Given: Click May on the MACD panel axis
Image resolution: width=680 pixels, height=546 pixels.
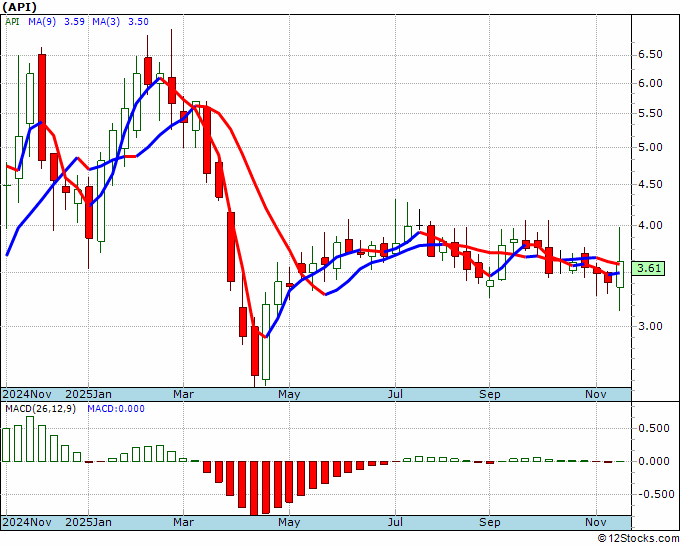Looking at the screenshot, I should click(x=289, y=522).
